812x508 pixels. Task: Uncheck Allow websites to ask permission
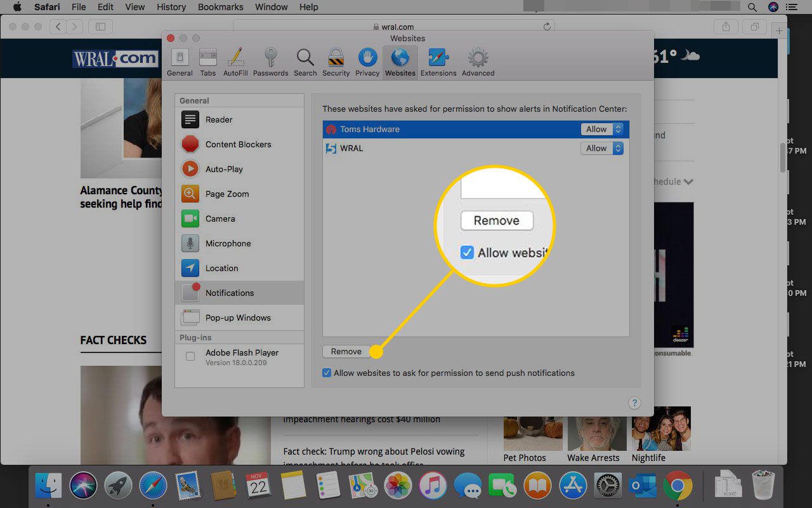tap(327, 373)
